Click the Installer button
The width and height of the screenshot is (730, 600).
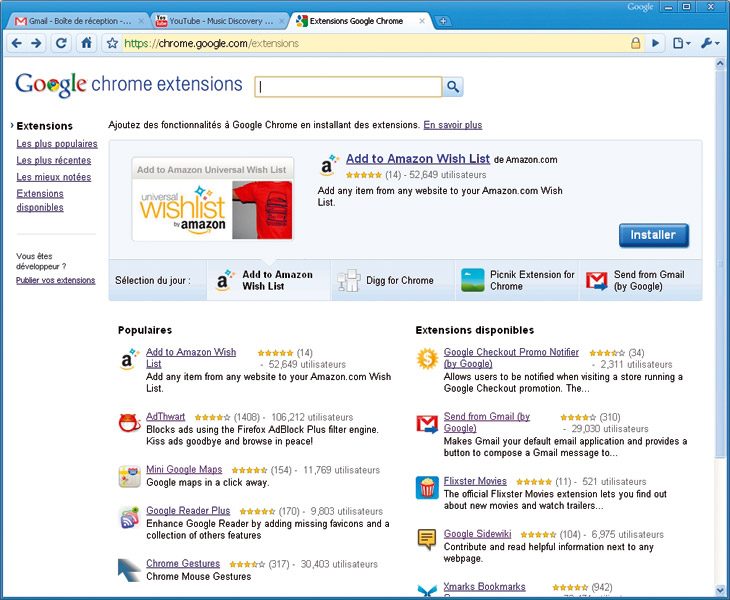tap(654, 235)
